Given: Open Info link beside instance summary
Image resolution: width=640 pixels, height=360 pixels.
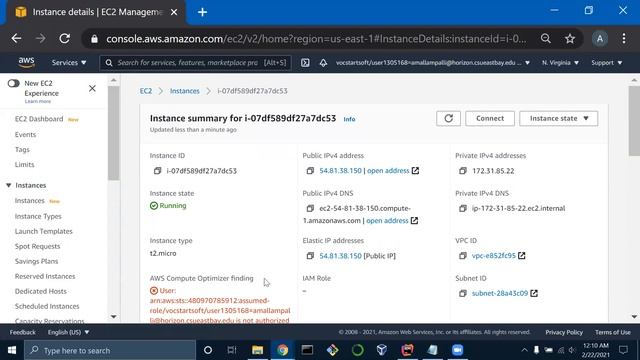Looking at the screenshot, I should 349,119.
